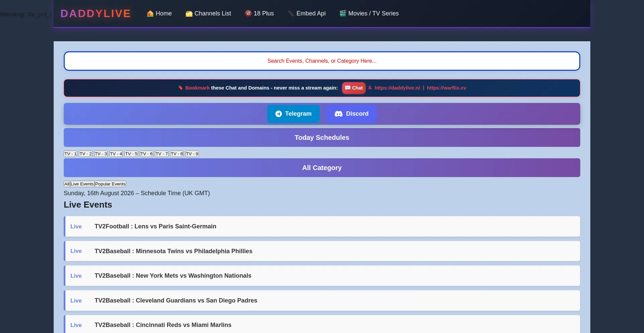The height and width of the screenshot is (333, 644).
Task: Click the Home house icon
Action: point(150,13)
